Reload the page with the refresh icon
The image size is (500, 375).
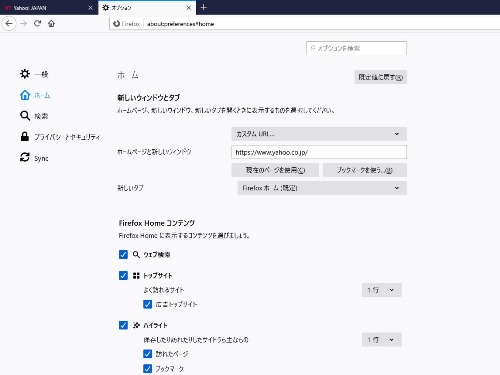click(37, 24)
